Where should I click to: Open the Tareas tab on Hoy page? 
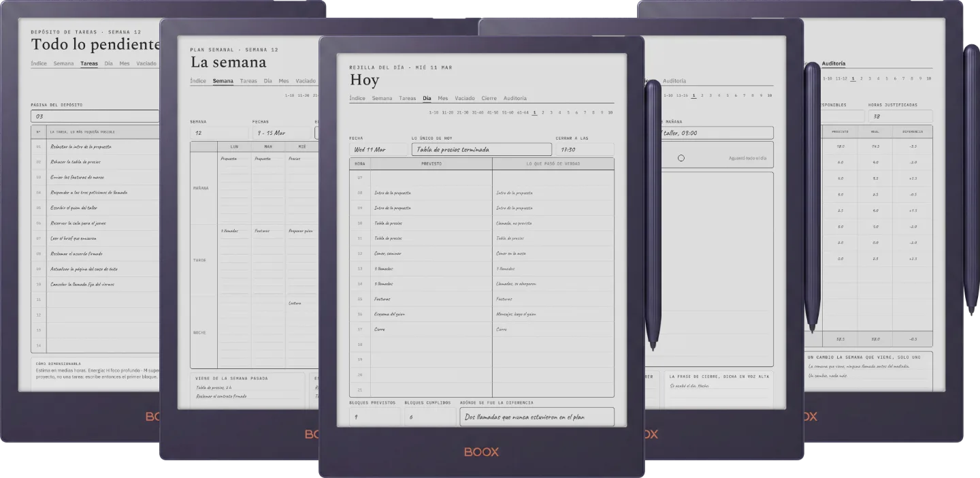tap(408, 98)
